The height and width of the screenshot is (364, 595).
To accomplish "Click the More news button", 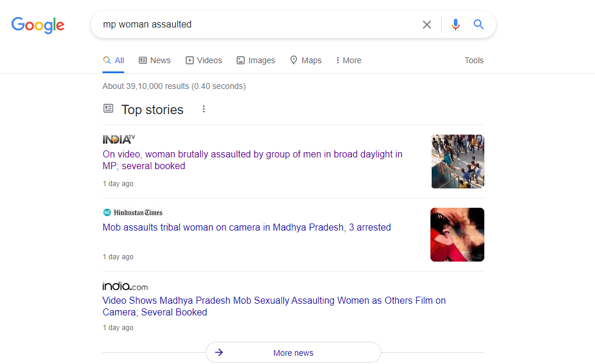I will coord(293,353).
